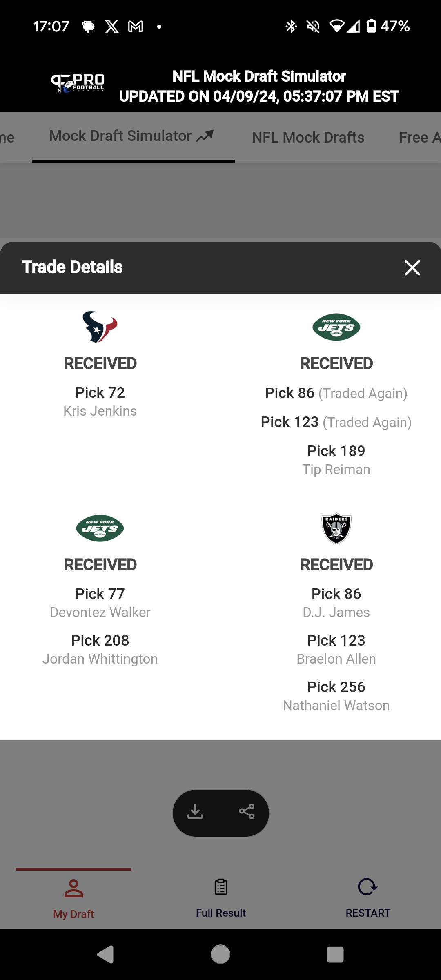This screenshot has height=980, width=441.
Task: Close the Trade Details panel
Action: point(412,268)
